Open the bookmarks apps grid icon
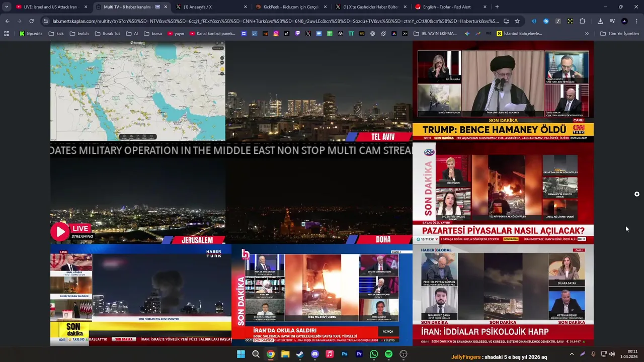 coord(7,34)
